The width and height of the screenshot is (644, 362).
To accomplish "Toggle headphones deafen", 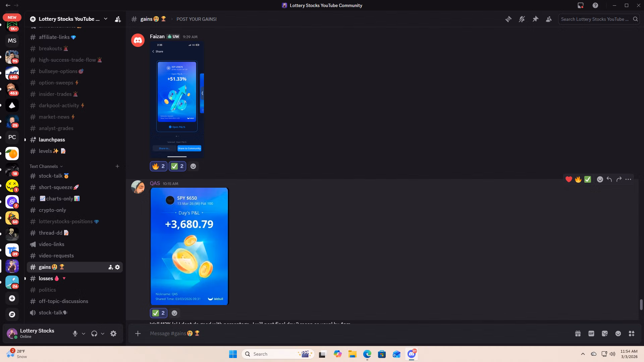I will 94,334.
